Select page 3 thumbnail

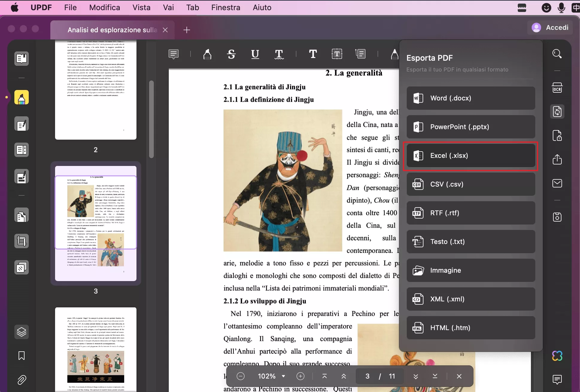(96, 223)
